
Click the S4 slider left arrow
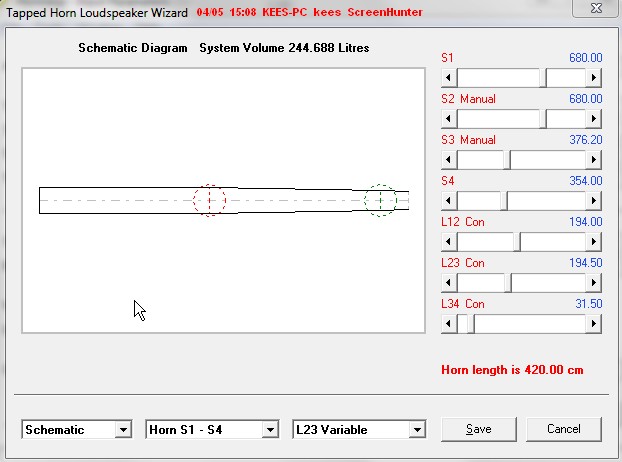point(449,200)
